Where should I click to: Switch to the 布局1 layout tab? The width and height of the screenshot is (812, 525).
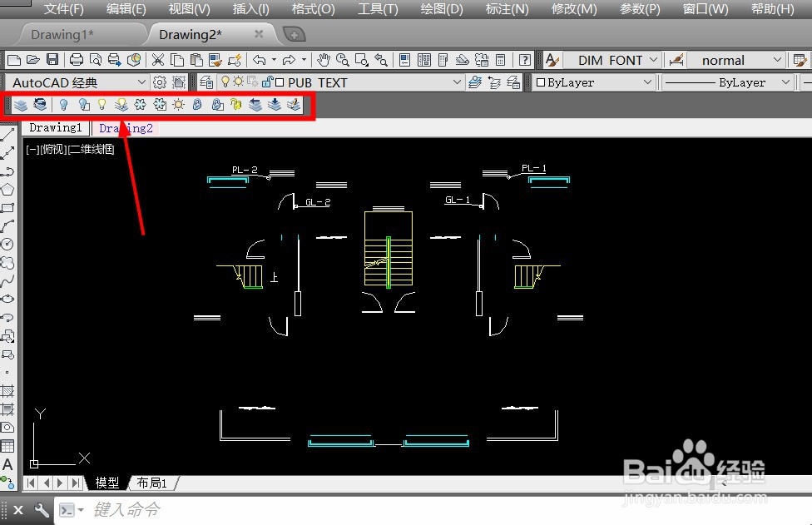pyautogui.click(x=151, y=483)
